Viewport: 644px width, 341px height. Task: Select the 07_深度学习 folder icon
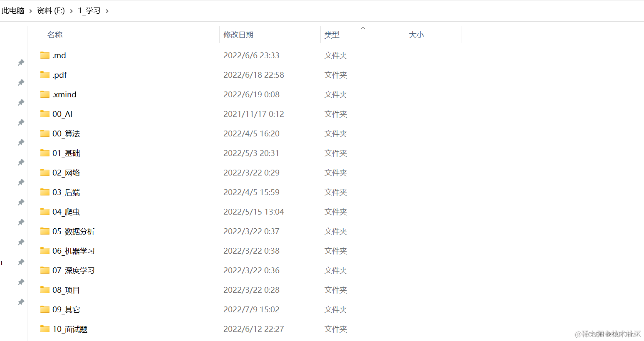tap(45, 270)
